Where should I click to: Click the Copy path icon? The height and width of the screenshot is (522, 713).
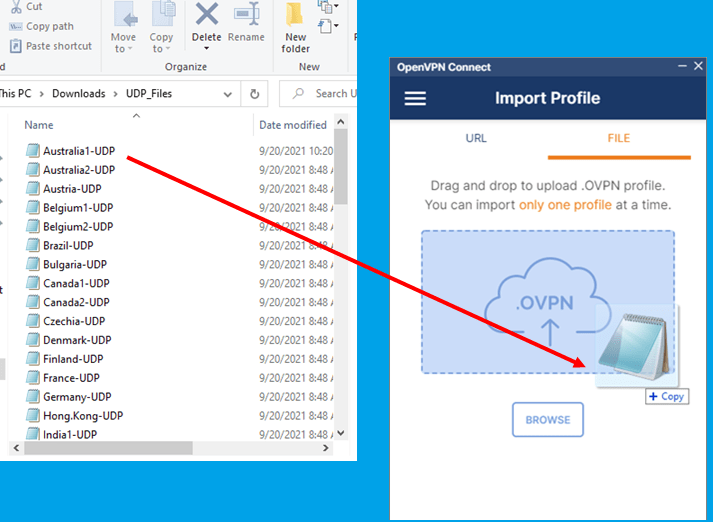pyautogui.click(x=15, y=26)
